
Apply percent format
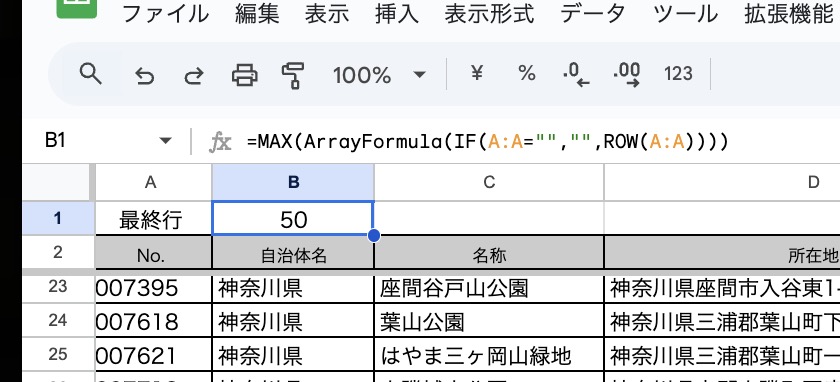click(x=527, y=73)
